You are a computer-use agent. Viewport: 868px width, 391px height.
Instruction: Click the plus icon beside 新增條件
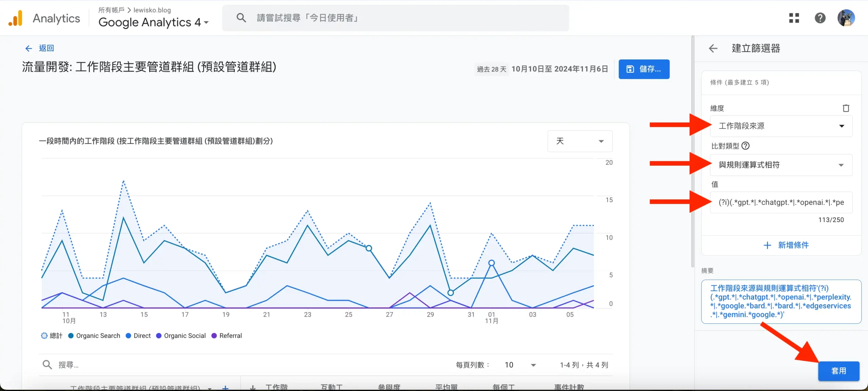[x=767, y=245]
